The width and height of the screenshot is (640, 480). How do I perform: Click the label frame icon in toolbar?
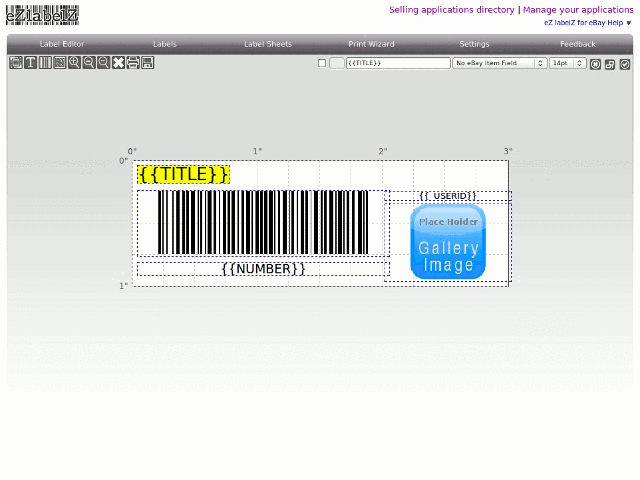16,63
